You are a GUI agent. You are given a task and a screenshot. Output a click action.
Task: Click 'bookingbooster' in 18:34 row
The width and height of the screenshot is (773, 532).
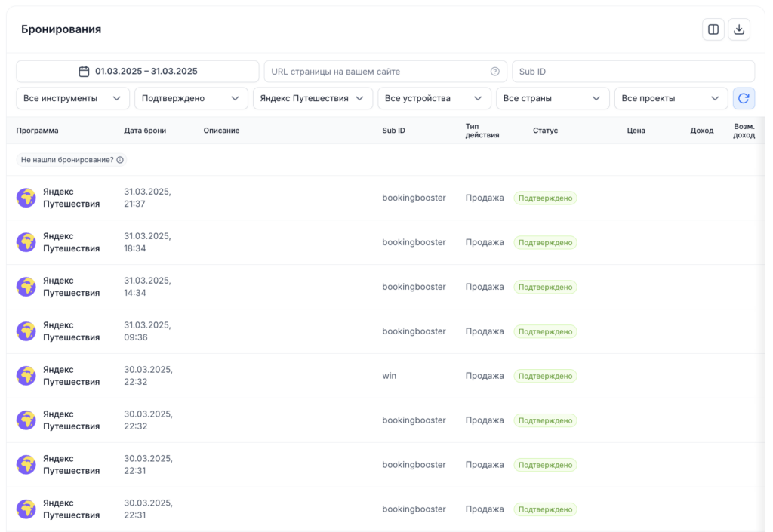coord(414,242)
